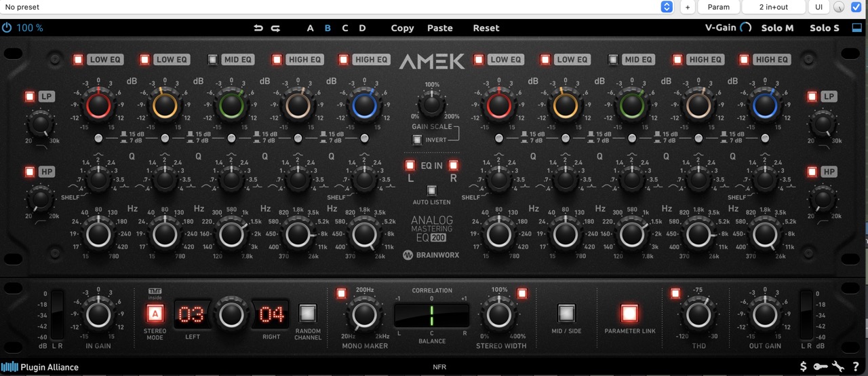Open the wrench settings icon

pyautogui.click(x=839, y=367)
